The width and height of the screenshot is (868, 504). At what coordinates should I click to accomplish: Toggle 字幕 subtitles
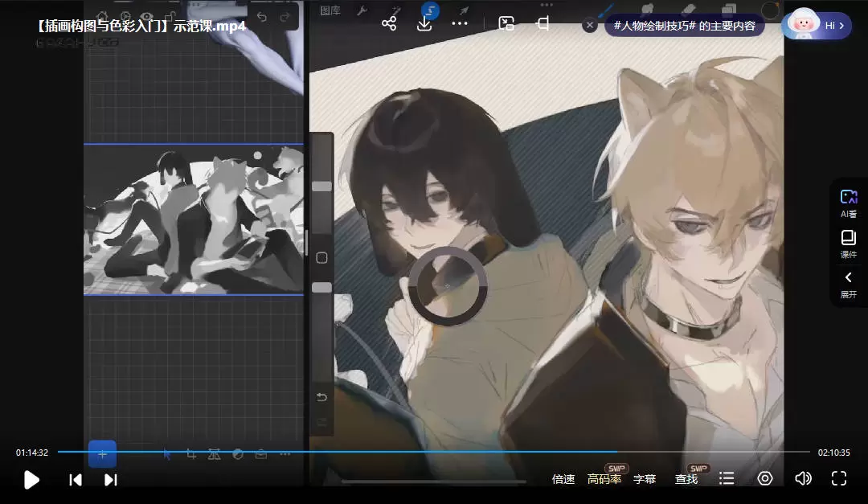pos(645,479)
